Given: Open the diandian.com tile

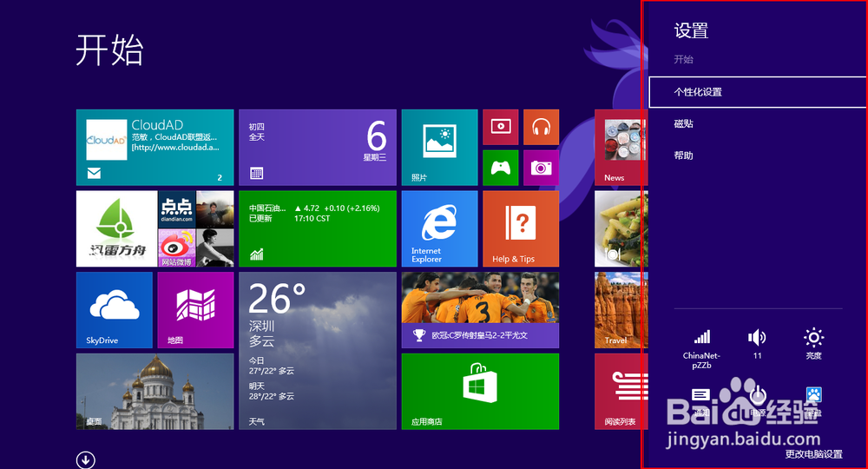Looking at the screenshot, I should 176,209.
